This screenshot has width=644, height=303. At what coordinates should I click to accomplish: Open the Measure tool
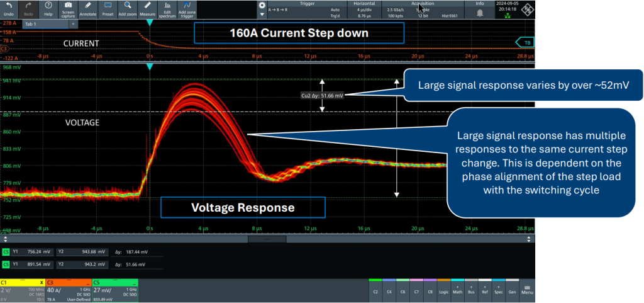coord(147,9)
